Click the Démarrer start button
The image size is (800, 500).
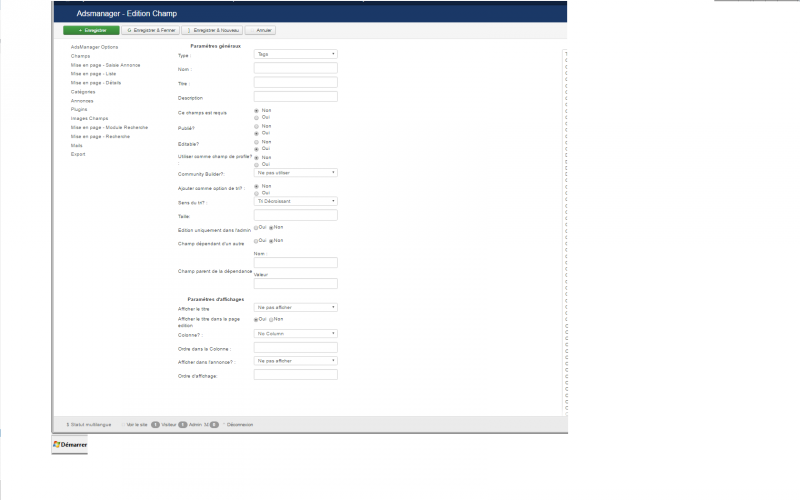point(70,445)
